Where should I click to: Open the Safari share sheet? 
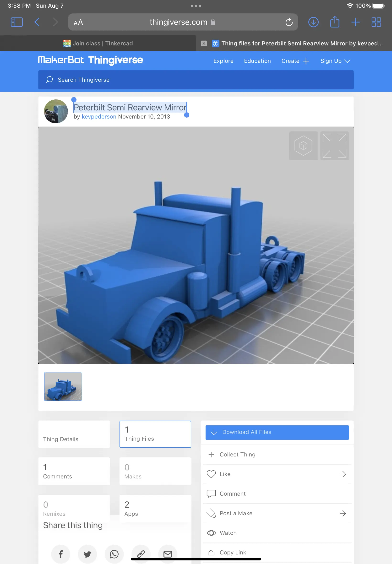(335, 22)
